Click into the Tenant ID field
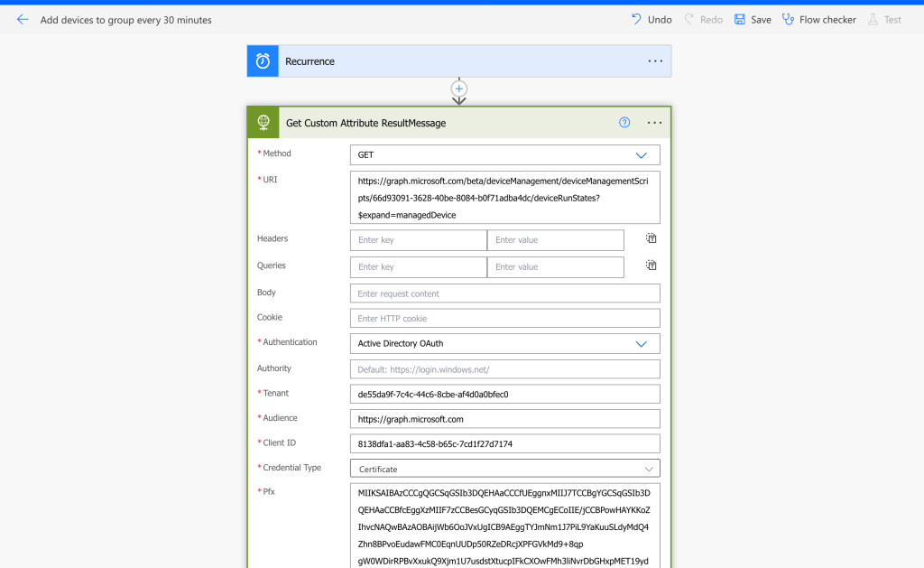 [x=504, y=395]
